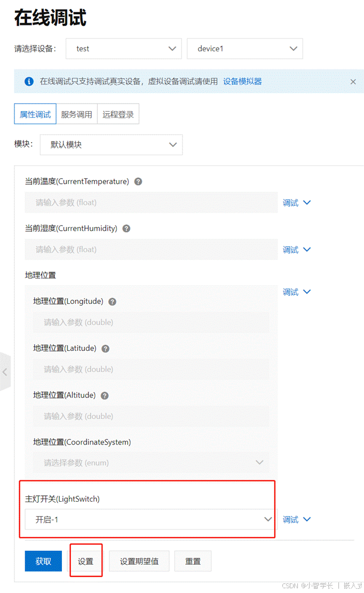The width and height of the screenshot is (364, 593).
Task: Open the 设备模拟器 link
Action: pos(242,81)
